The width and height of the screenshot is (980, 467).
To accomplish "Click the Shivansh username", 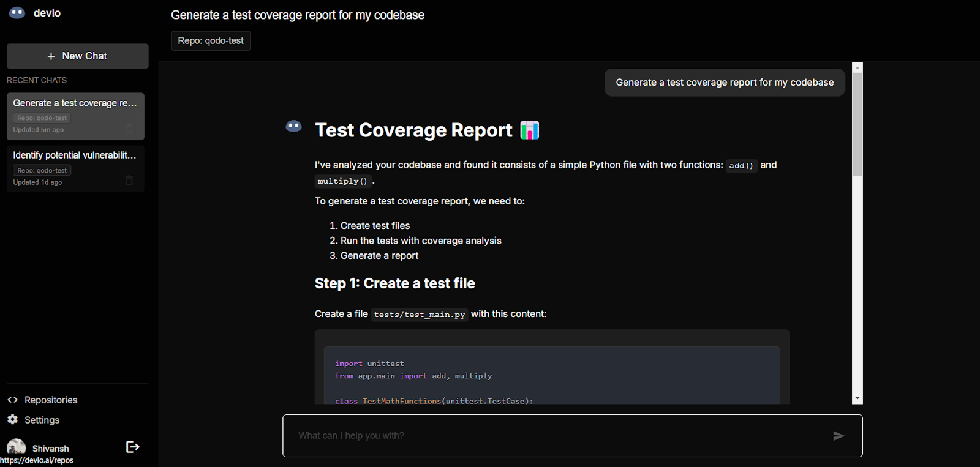I will point(50,449).
